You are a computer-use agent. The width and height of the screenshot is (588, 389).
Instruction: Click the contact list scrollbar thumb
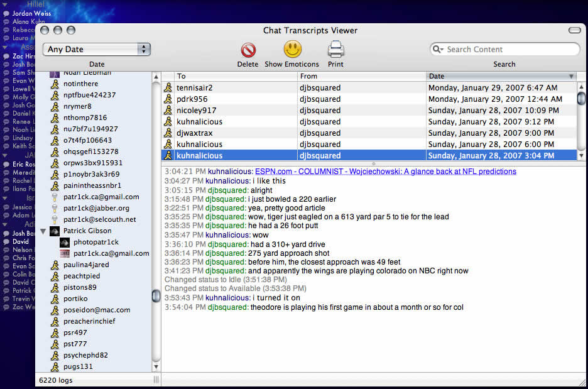[156, 296]
